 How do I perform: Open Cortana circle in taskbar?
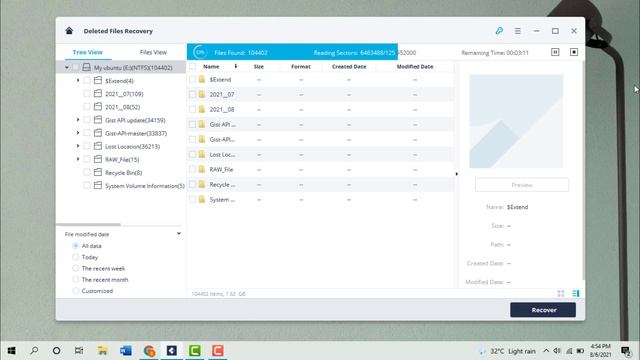[57, 351]
